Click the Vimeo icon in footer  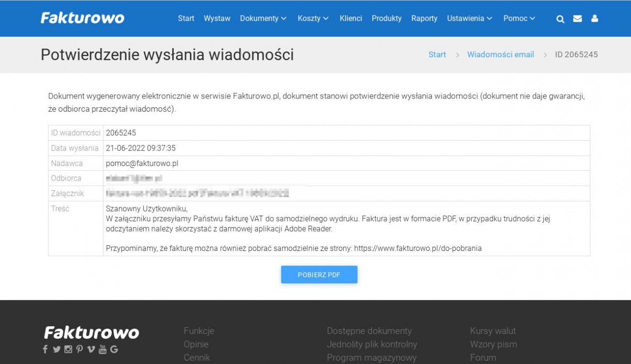tap(91, 349)
